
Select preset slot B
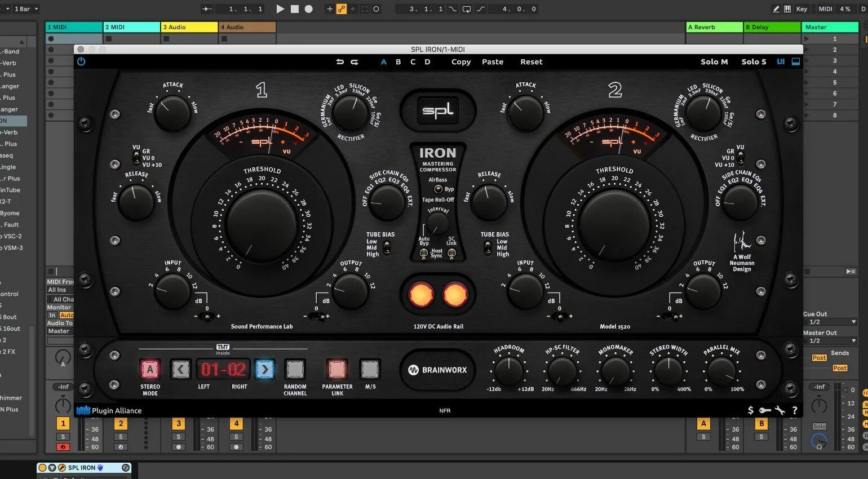coord(398,62)
